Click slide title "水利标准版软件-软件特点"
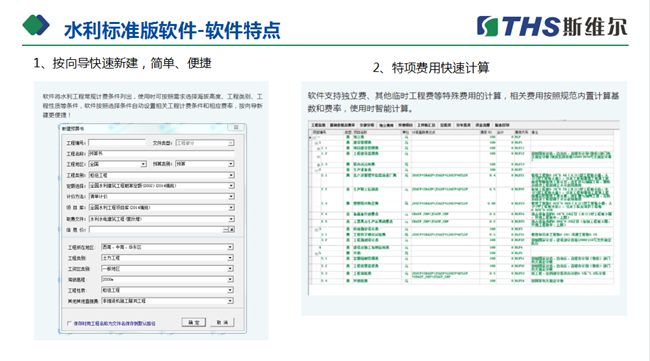This screenshot has height=361, width=650. 172,30
